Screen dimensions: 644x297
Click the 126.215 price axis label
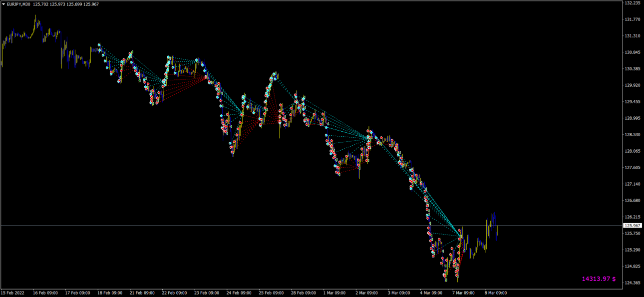(633, 217)
